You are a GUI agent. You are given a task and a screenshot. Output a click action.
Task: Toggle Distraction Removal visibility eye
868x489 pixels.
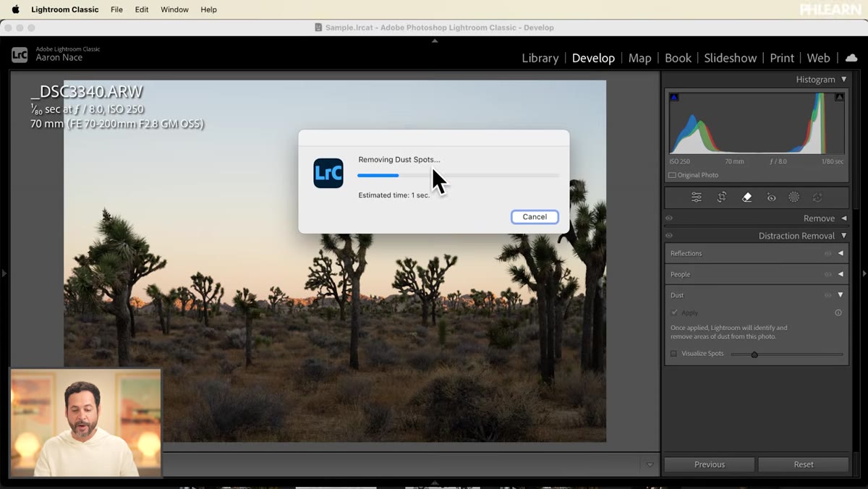669,236
